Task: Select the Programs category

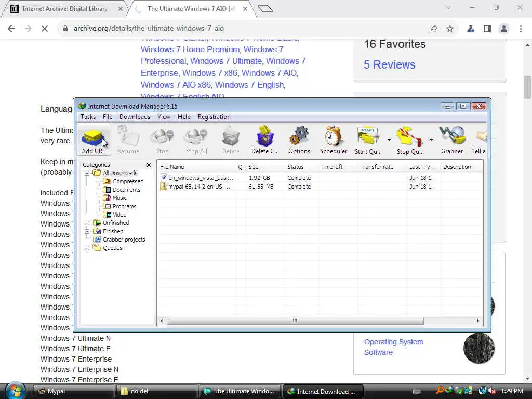Action: coord(124,206)
